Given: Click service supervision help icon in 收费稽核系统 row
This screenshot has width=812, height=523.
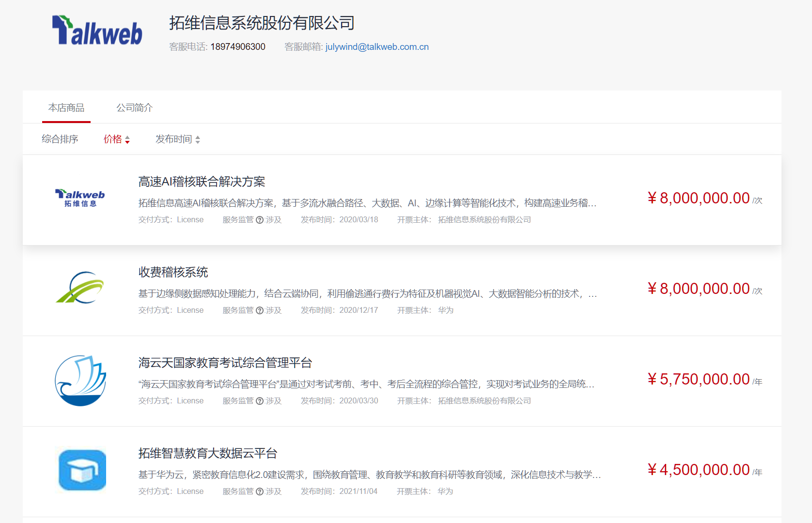Looking at the screenshot, I should (x=260, y=310).
